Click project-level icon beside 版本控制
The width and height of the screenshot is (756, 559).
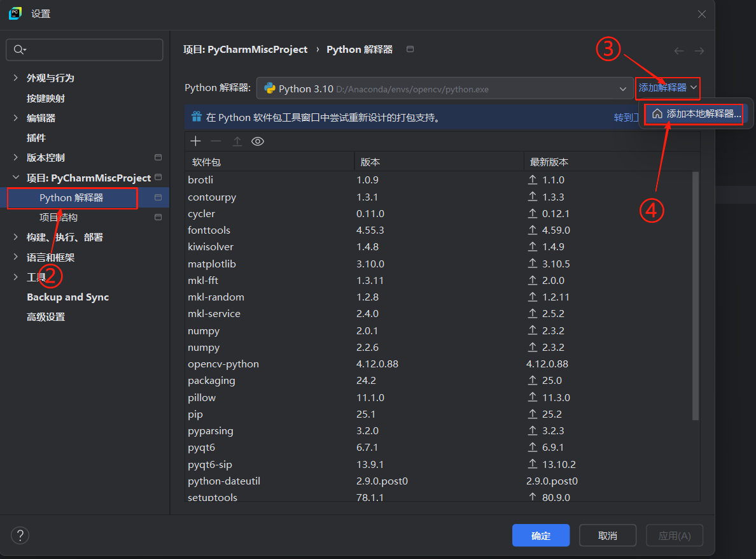point(158,157)
